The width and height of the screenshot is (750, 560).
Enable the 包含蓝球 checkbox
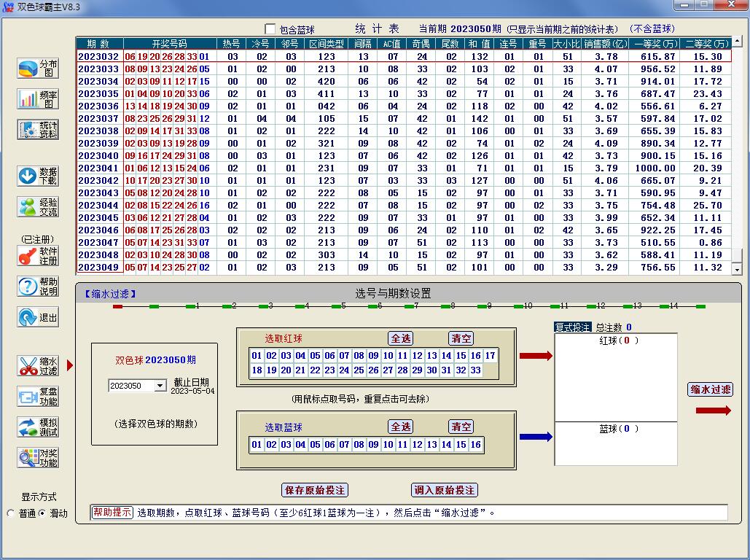(x=270, y=29)
